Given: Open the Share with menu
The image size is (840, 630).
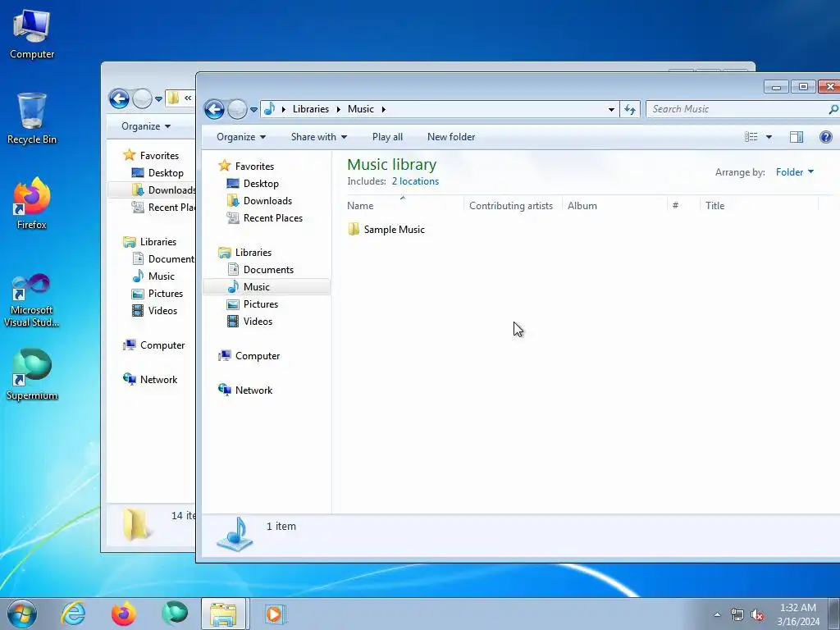Looking at the screenshot, I should click(319, 137).
